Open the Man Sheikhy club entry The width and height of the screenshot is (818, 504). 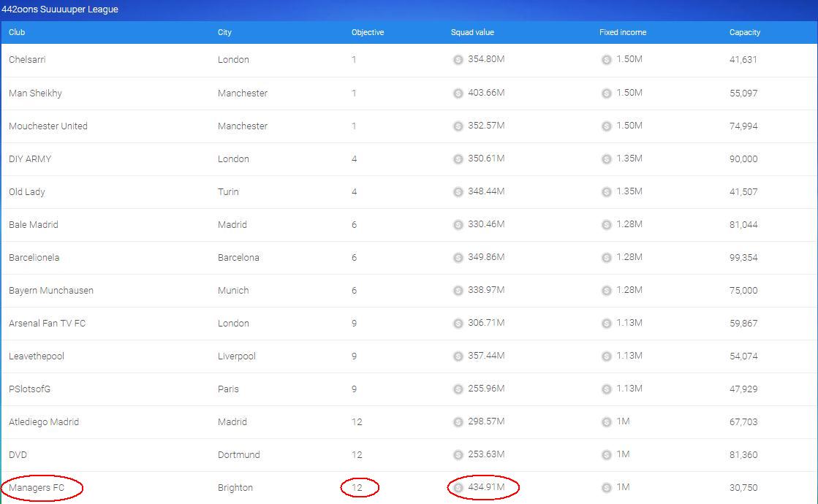coord(35,93)
